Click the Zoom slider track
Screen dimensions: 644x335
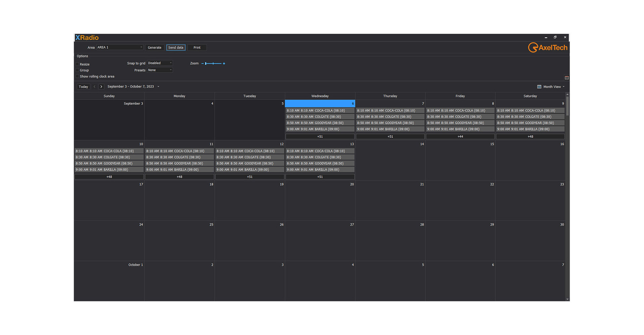tap(213, 64)
